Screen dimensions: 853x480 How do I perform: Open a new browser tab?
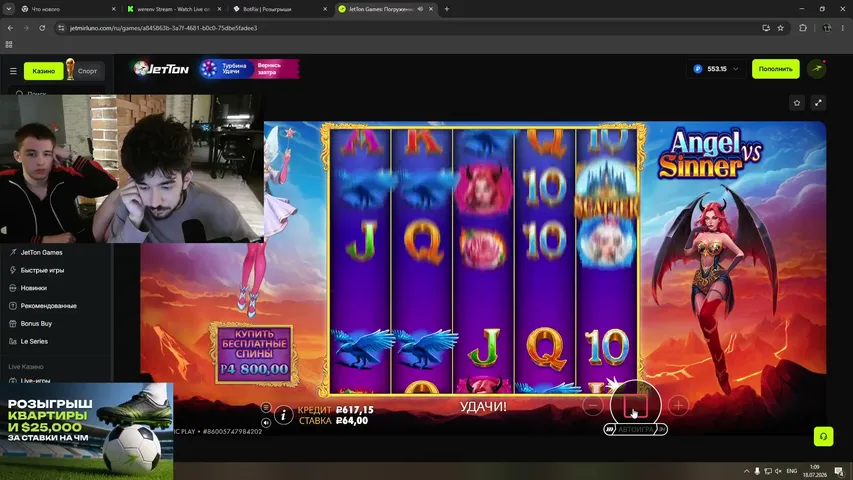pyautogui.click(x=447, y=9)
